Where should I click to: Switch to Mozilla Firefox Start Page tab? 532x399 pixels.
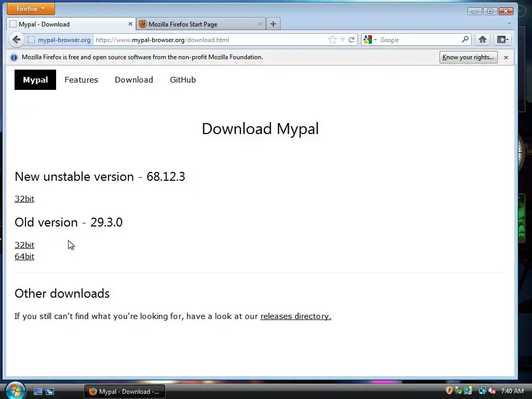(x=201, y=24)
